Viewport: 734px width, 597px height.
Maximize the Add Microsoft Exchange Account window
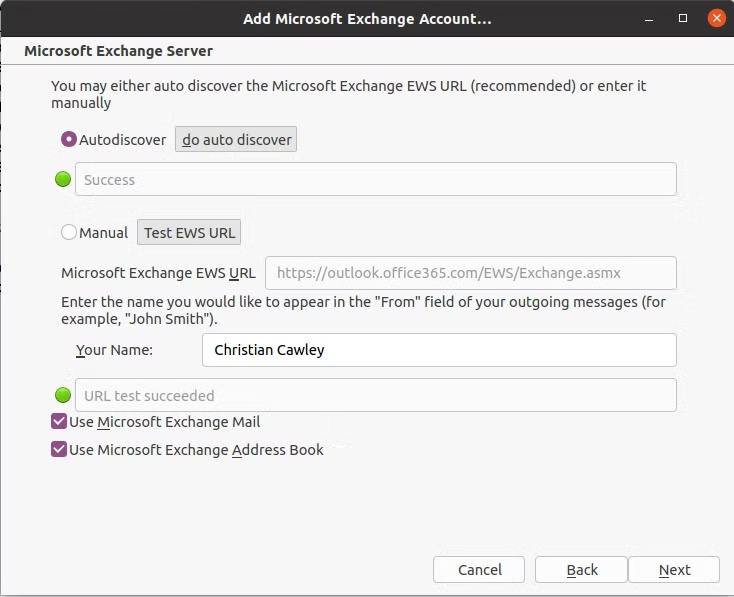tap(683, 18)
